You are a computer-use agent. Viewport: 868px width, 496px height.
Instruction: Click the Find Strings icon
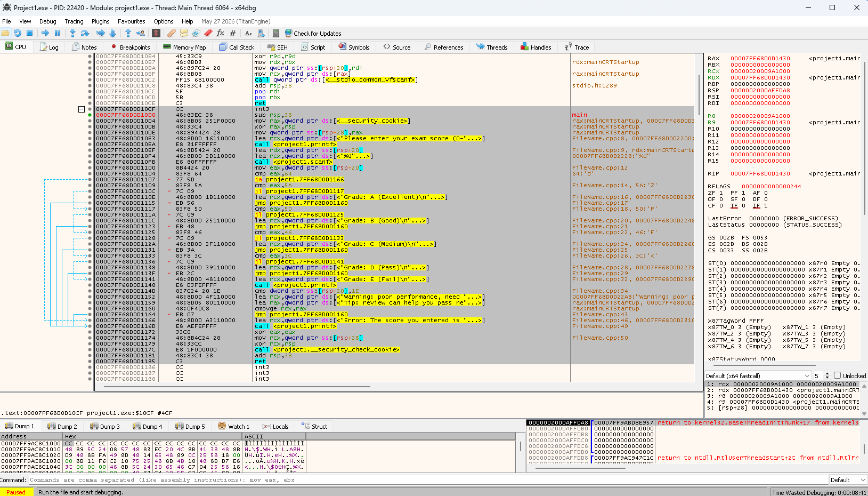pyautogui.click(x=248, y=33)
